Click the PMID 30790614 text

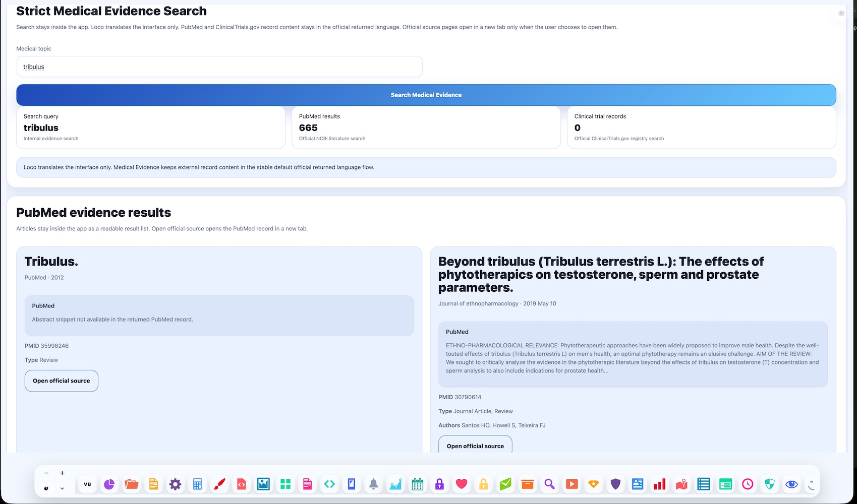[460, 397]
